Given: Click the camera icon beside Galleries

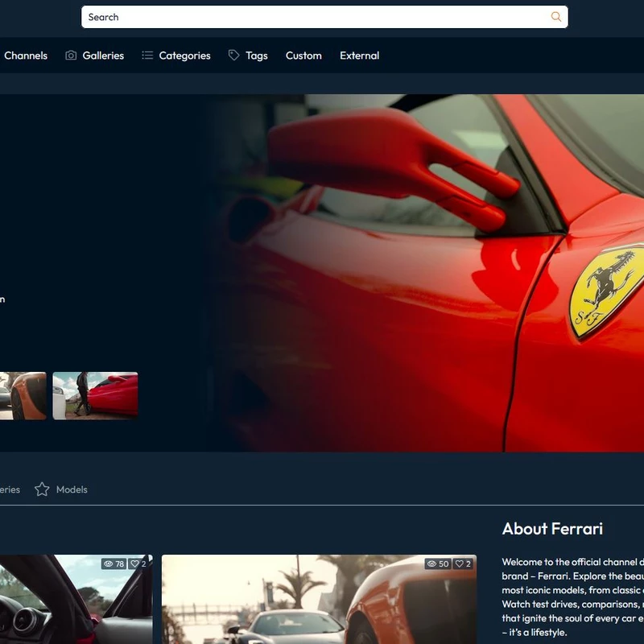Looking at the screenshot, I should [x=71, y=56].
